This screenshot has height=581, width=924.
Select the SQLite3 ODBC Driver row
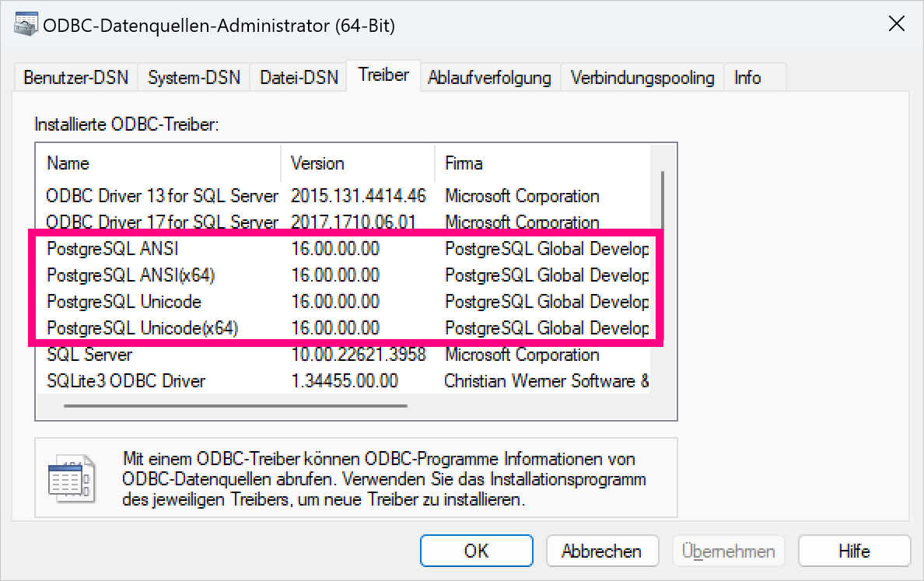(126, 381)
